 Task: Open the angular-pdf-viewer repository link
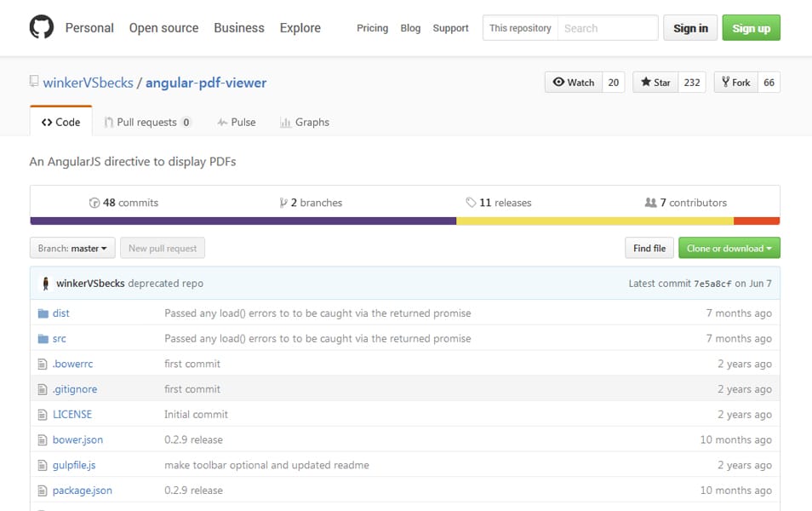tap(206, 83)
